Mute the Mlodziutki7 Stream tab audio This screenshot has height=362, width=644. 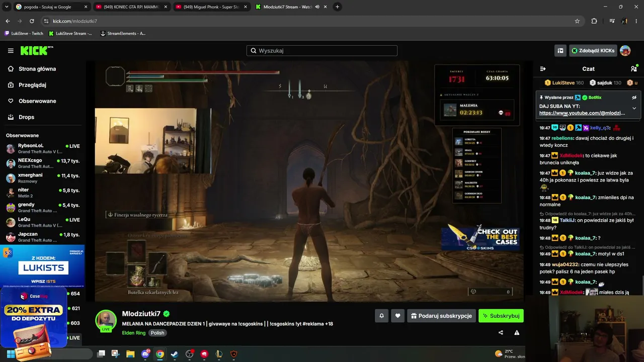[x=317, y=7]
